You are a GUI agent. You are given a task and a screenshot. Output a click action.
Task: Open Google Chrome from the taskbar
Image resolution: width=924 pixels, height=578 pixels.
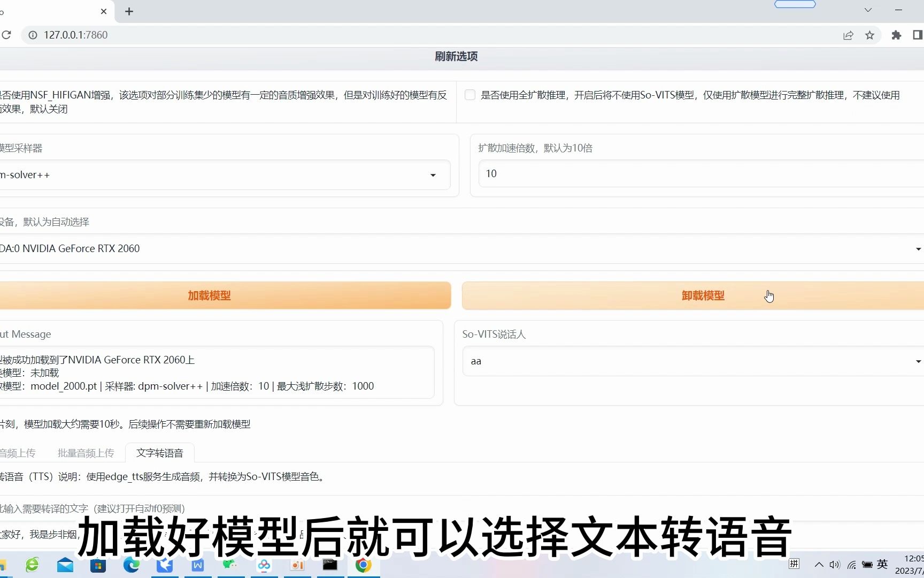[x=364, y=565]
